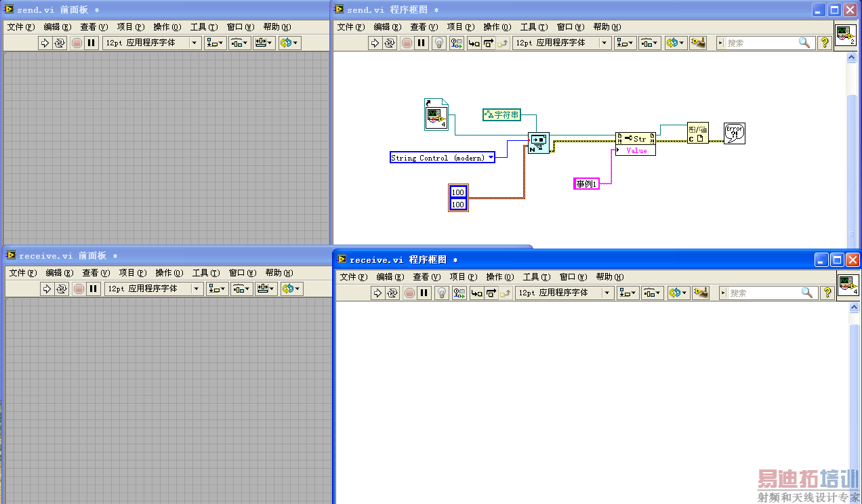
Task: Click receive.vi connector icon in diagram corner
Action: pyautogui.click(x=848, y=285)
